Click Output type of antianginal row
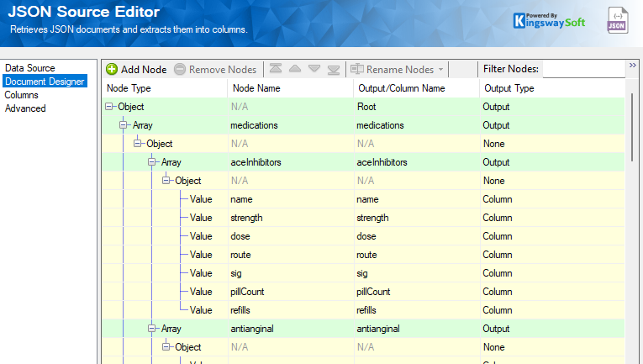Screen dimensions: 643x364 (552, 329)
